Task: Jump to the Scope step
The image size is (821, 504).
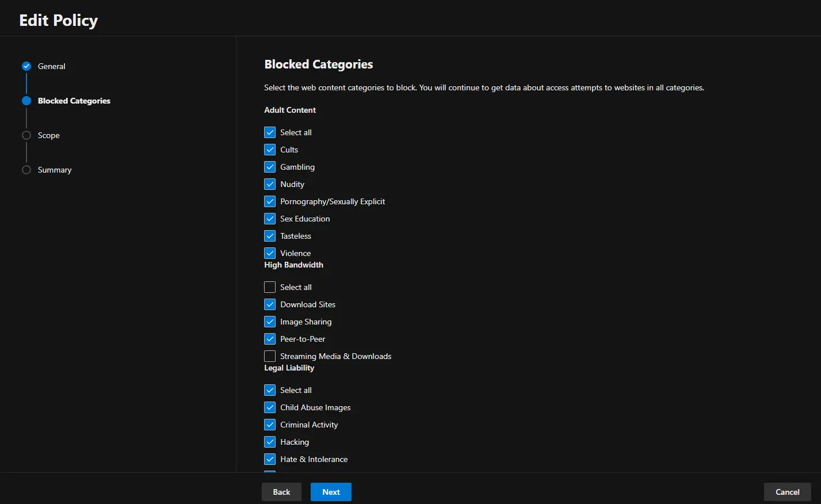Action: click(x=26, y=135)
